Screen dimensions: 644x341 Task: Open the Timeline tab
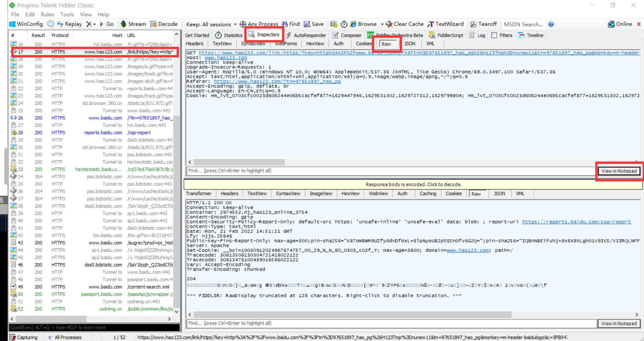[x=531, y=35]
